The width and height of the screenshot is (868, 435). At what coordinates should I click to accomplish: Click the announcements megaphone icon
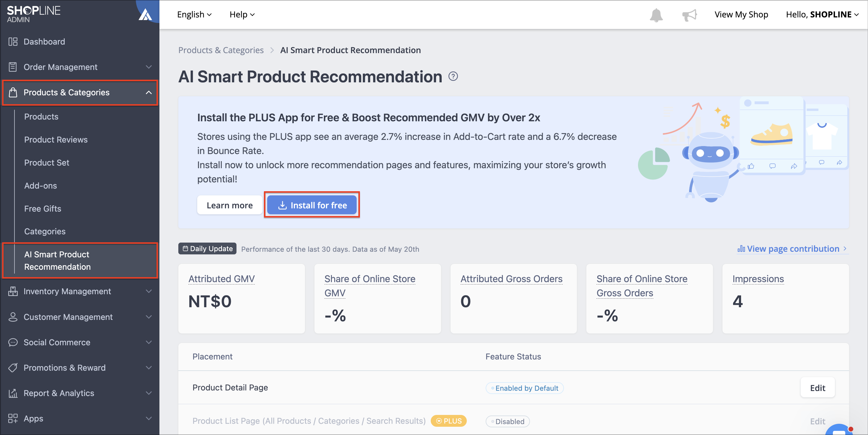point(689,15)
